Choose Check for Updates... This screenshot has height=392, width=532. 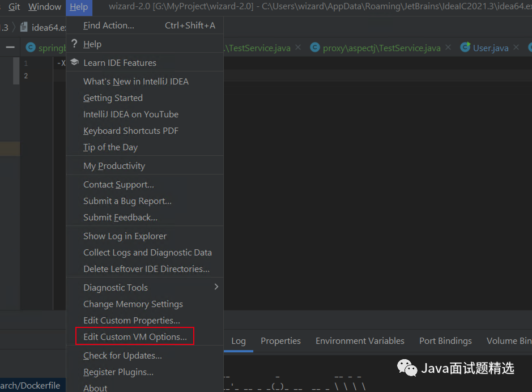click(145, 356)
